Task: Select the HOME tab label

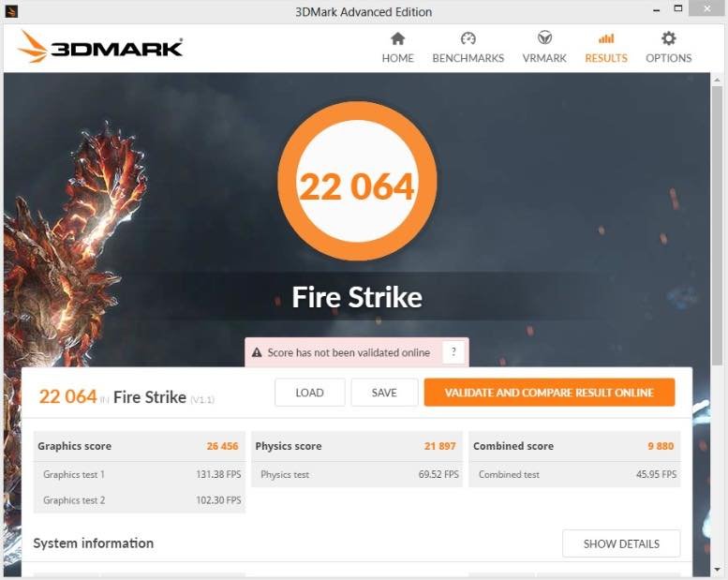Action: (x=397, y=58)
